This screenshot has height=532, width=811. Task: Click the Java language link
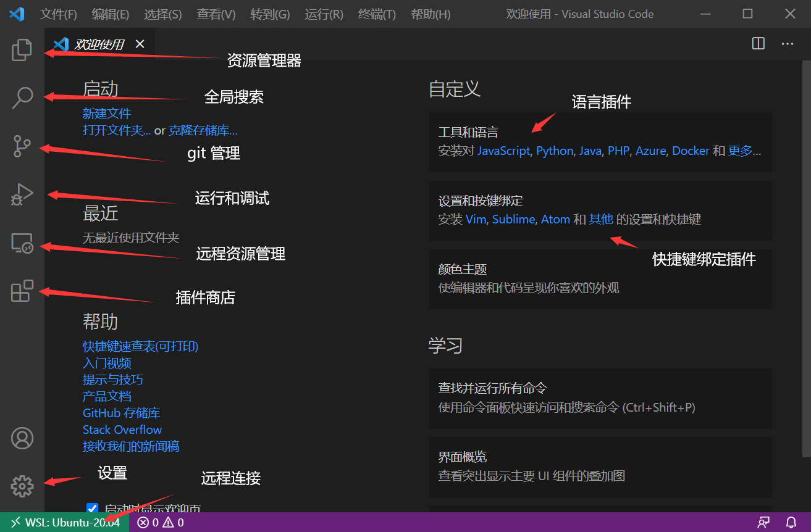(x=589, y=151)
